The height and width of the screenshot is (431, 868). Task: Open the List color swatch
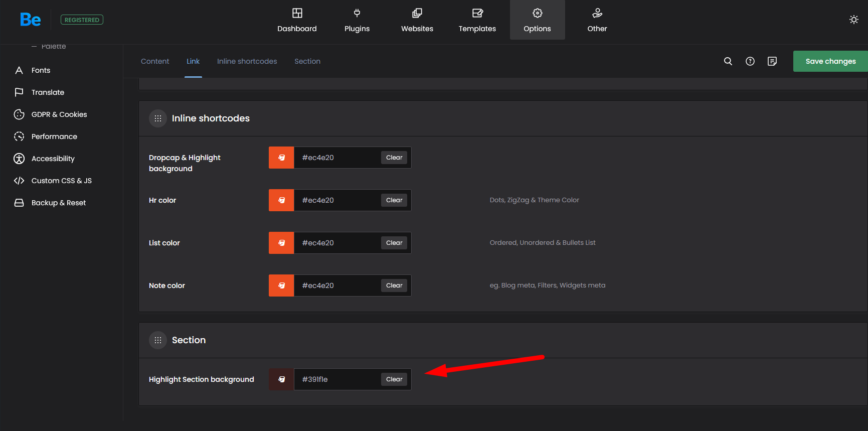tap(281, 243)
